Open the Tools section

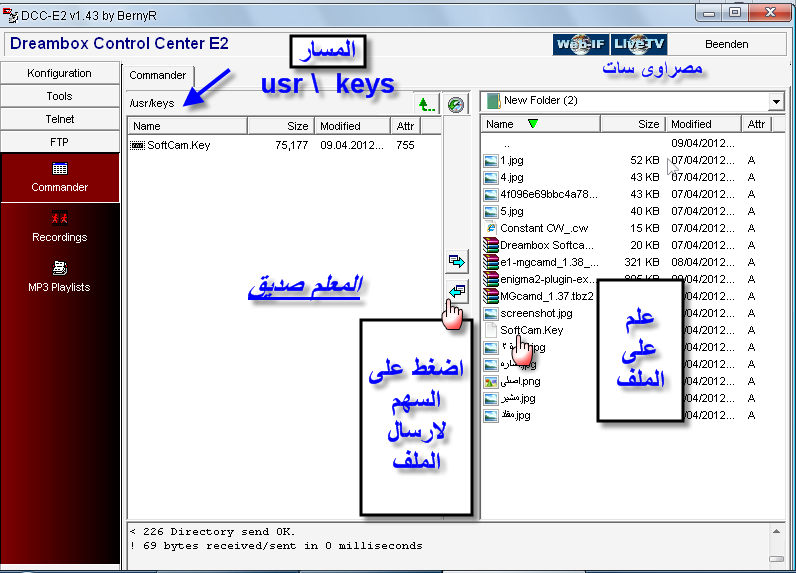(59, 96)
